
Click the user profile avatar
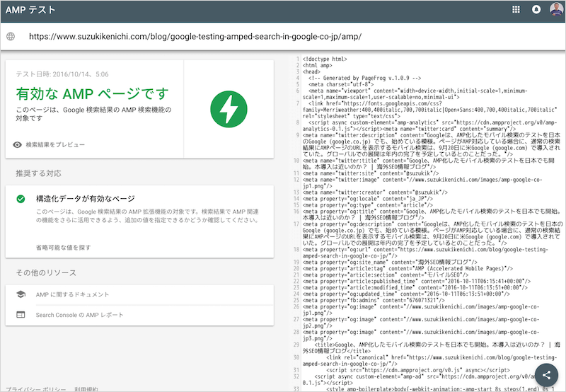click(x=556, y=9)
